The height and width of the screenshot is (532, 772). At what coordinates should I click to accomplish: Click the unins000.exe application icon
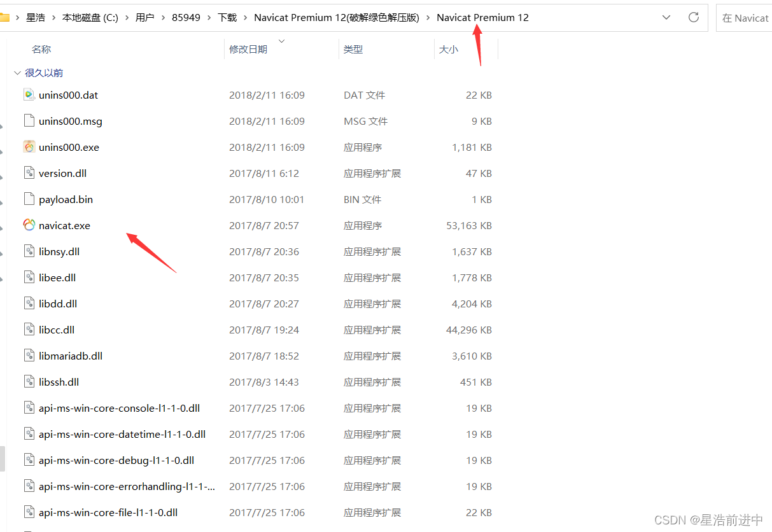tap(29, 147)
